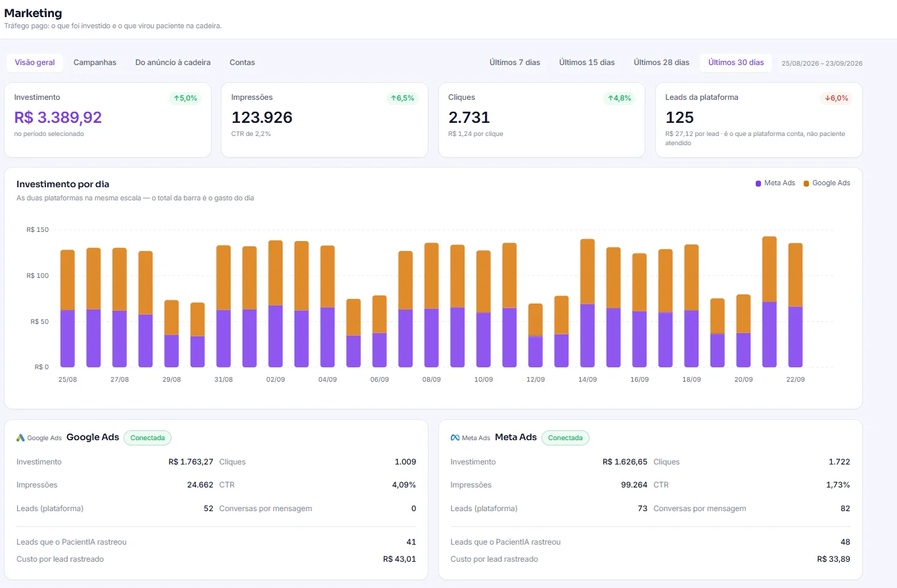Choose the Últimos 15 dias range
Screen dimensions: 897x588
pyautogui.click(x=587, y=62)
